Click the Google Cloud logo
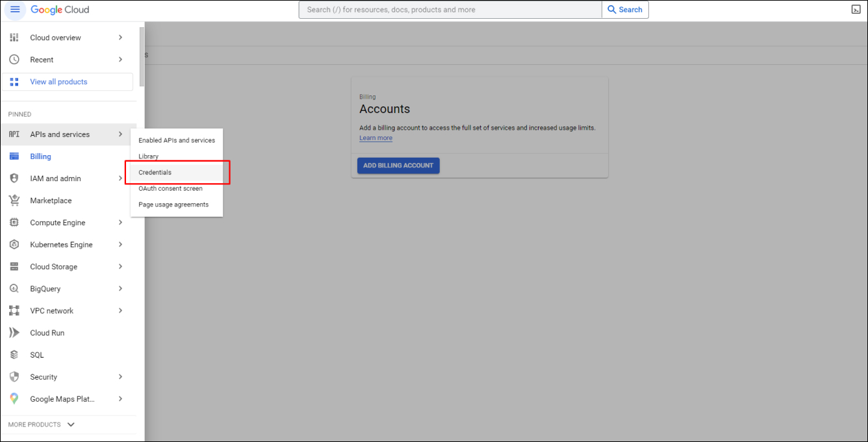The image size is (868, 442). (60, 10)
